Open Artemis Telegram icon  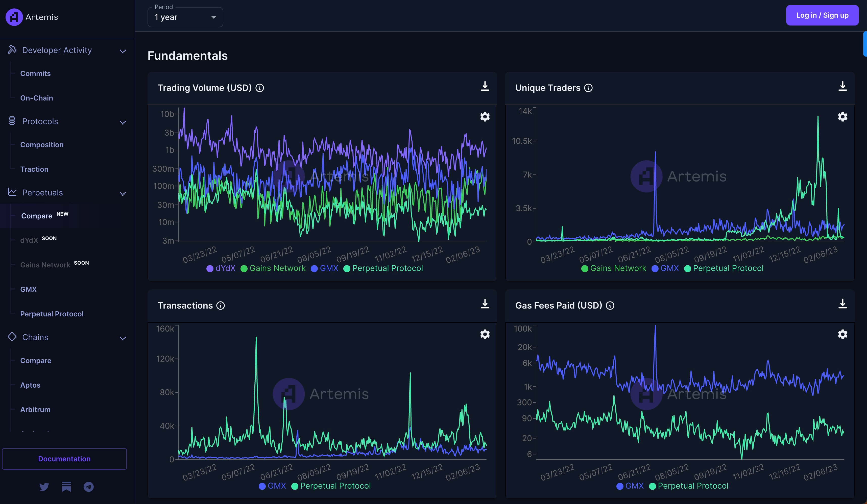pos(88,487)
